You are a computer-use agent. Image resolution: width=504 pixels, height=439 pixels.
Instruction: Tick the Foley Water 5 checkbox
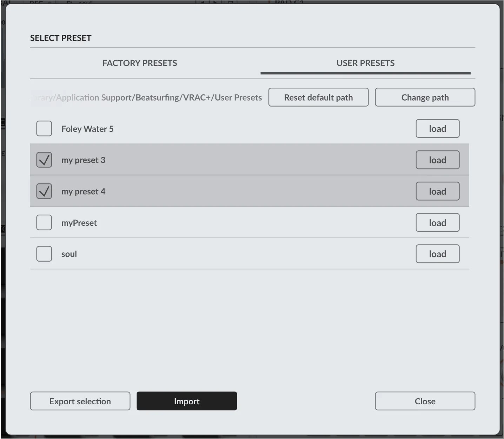(x=44, y=129)
